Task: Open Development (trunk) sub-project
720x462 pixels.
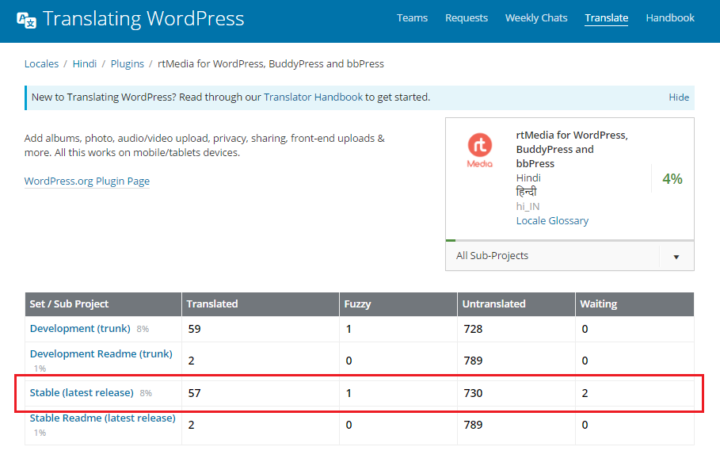Action: pos(80,327)
